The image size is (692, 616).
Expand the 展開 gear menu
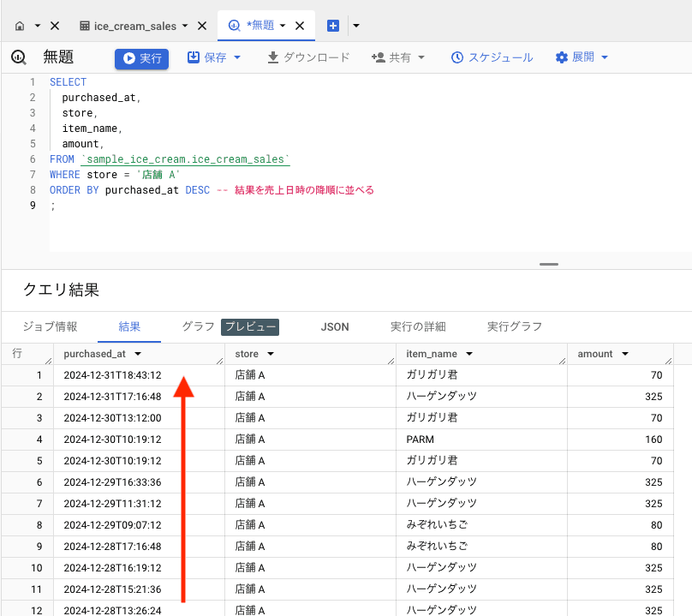click(582, 57)
